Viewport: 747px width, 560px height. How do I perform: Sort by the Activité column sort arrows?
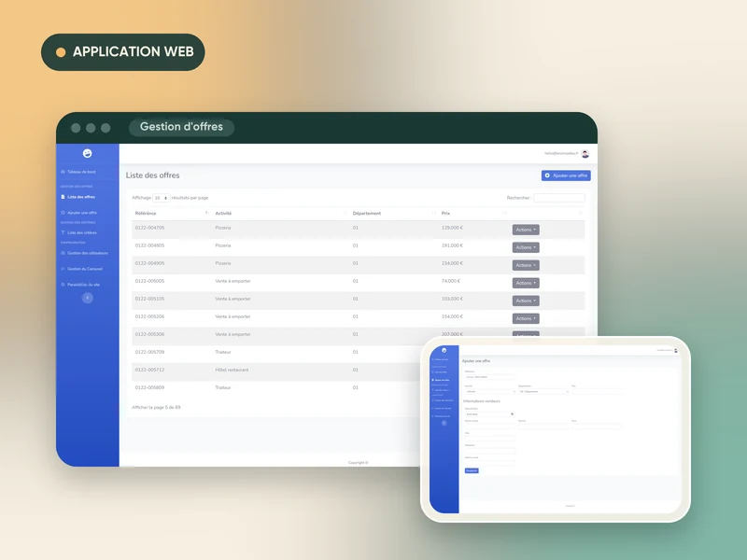coord(345,213)
